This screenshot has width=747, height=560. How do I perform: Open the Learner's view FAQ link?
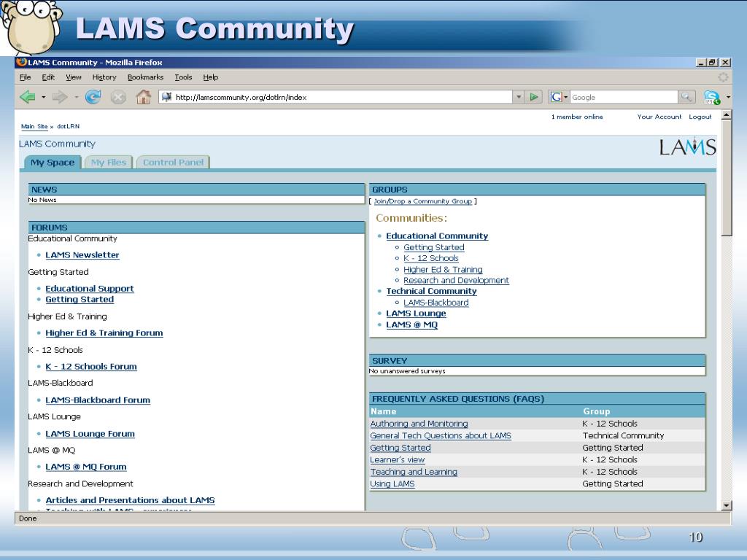(398, 460)
